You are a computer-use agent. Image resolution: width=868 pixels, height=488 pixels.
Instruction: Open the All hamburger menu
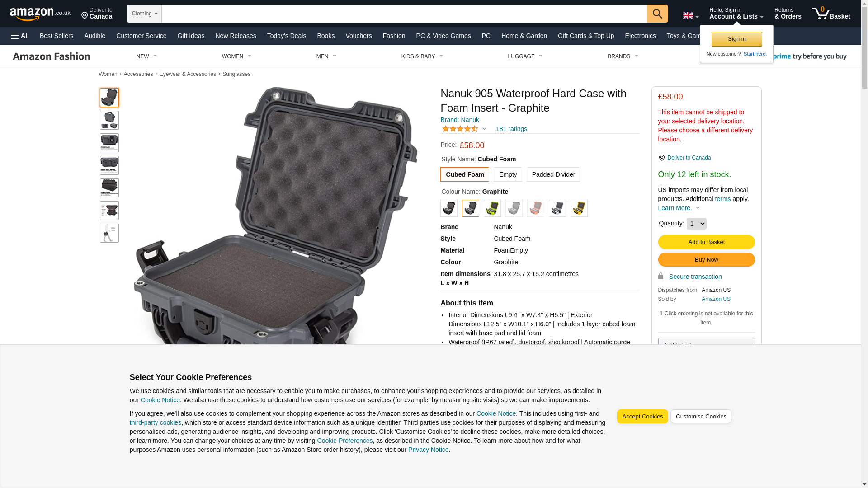(x=20, y=36)
